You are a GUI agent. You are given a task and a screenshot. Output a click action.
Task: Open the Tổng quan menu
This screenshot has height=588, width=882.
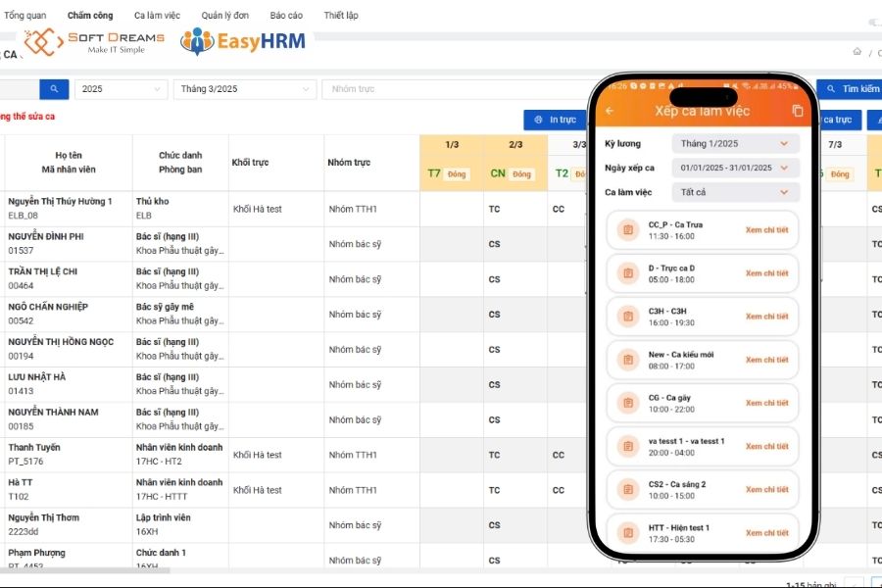(24, 16)
